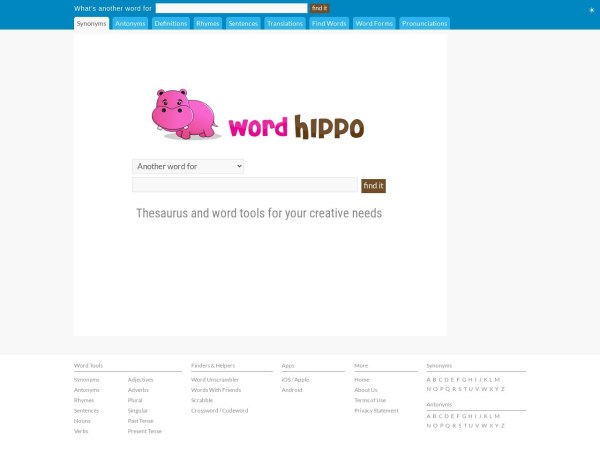Click letter Z in Synonyms index
600x450 pixels.
(503, 389)
